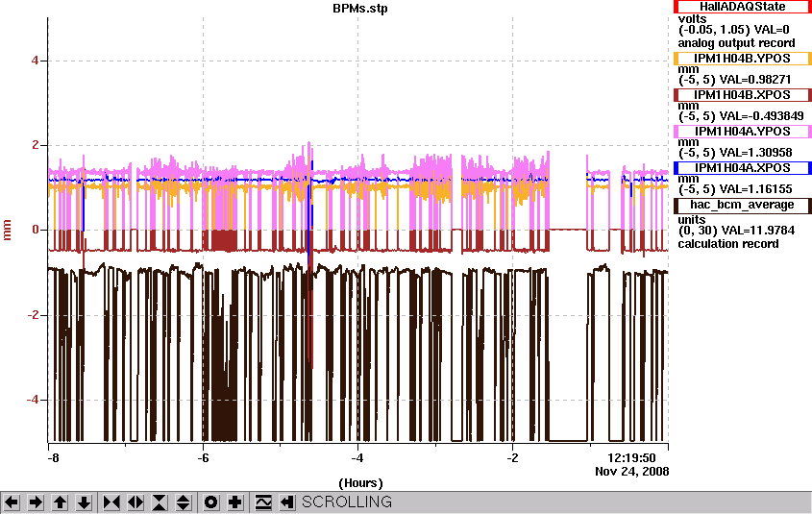Pan the plot up with the up arrow
The width and height of the screenshot is (812, 514).
[x=61, y=502]
